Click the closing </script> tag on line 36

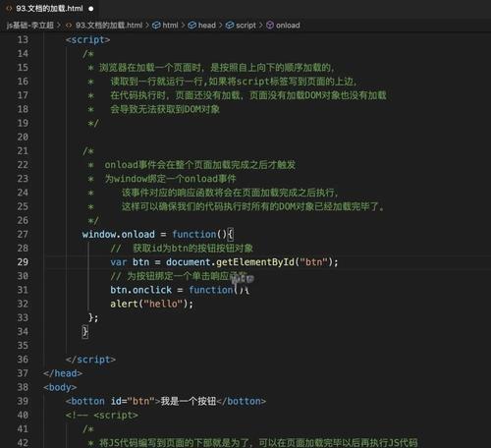pyautogui.click(x=90, y=360)
